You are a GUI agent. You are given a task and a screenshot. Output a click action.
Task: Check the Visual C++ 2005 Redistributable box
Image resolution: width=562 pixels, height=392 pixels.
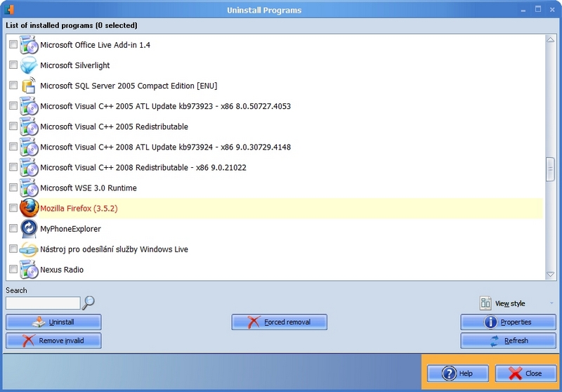13,126
